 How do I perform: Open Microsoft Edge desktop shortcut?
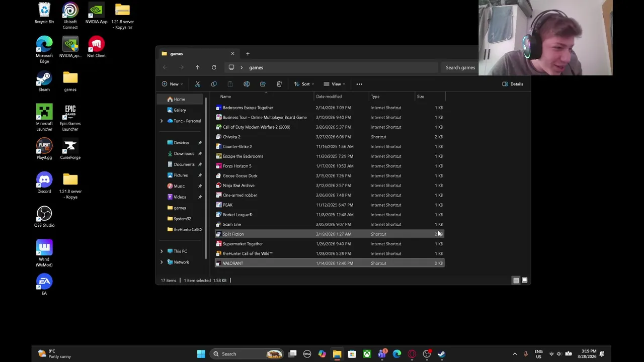44,50
